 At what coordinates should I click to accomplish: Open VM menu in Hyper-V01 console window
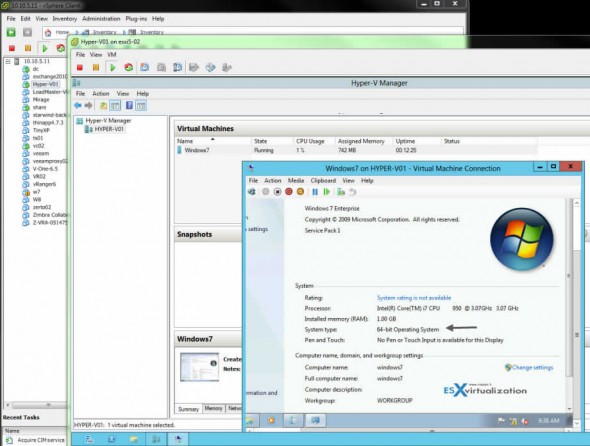click(112, 55)
